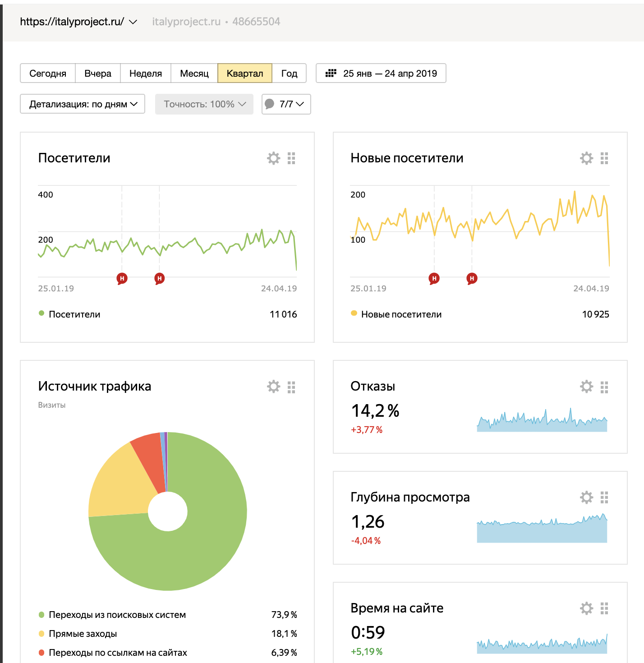Toggle Новые посетители legend series dot

[354, 313]
